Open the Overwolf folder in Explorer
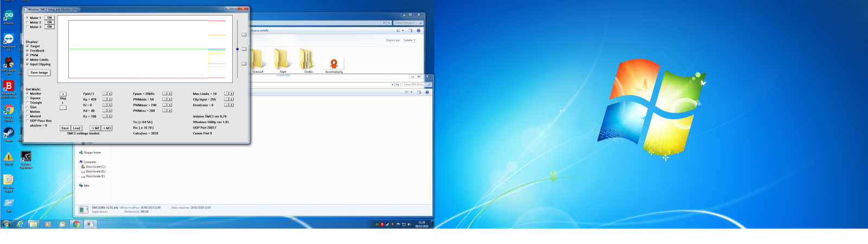868x244 pixels. click(258, 61)
